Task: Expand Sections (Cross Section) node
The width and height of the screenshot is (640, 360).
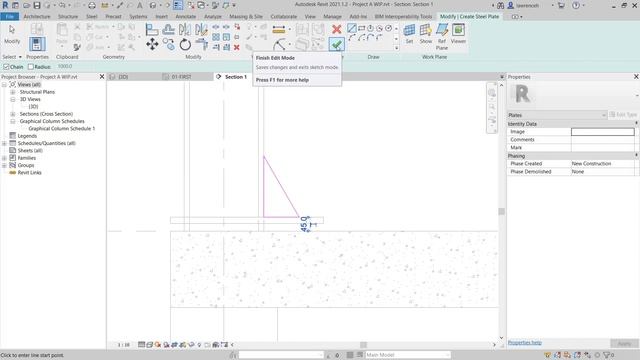Action: coord(13,114)
